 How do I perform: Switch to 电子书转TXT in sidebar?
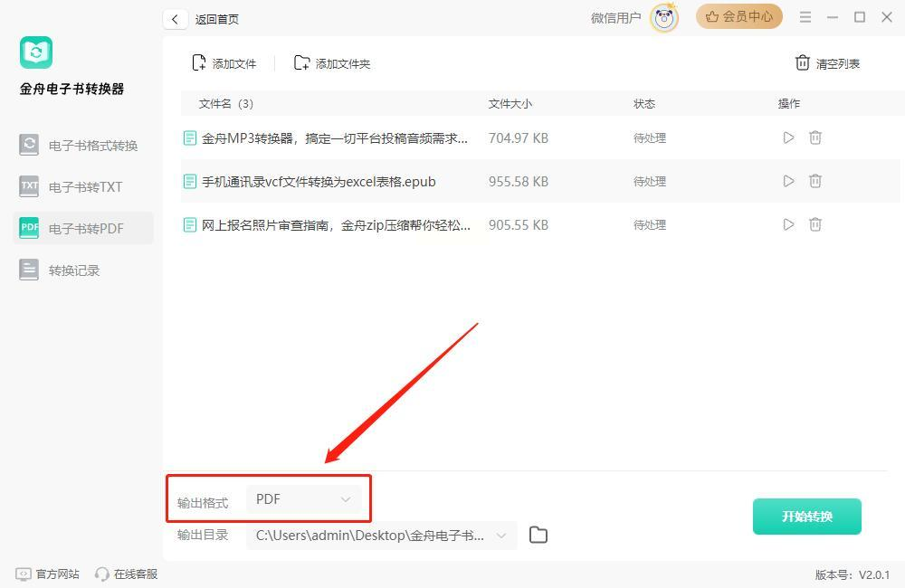pyautogui.click(x=83, y=187)
